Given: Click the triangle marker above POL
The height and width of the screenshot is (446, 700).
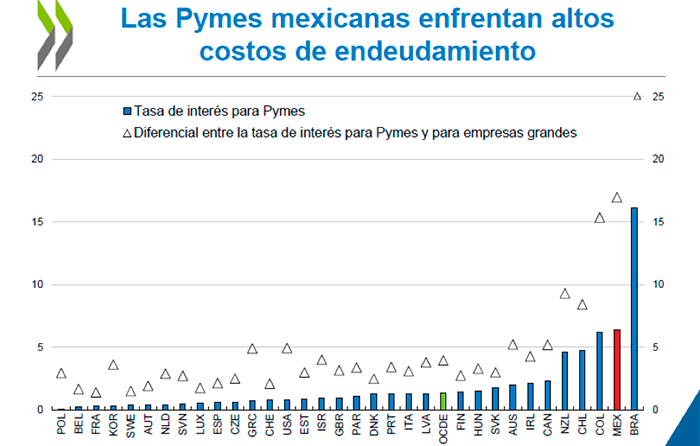Looking at the screenshot, I should [x=61, y=374].
